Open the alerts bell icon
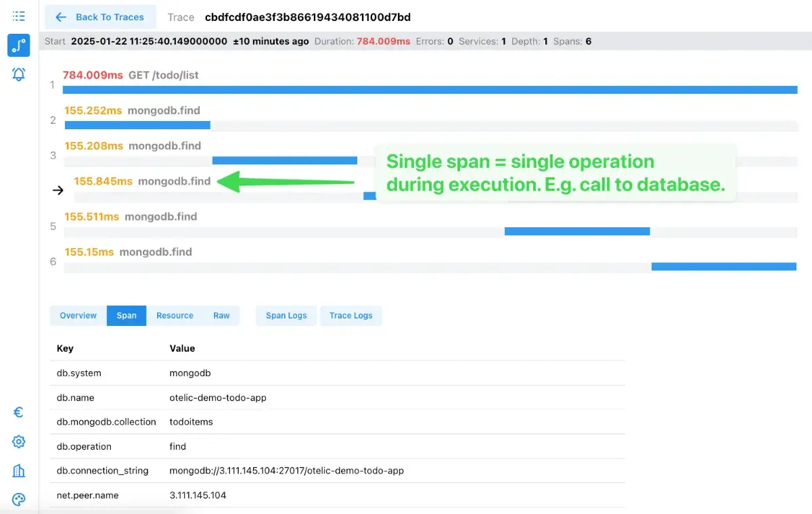Viewport: 812px width, 514px height. (x=19, y=74)
